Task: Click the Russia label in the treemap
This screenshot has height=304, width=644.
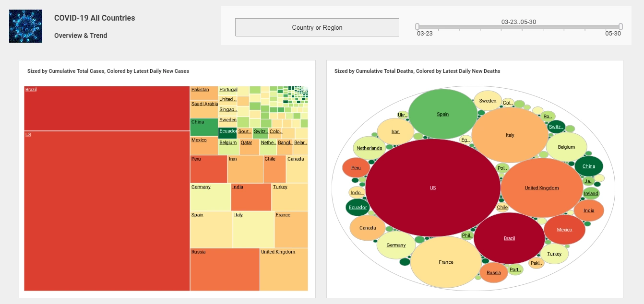Action: coord(198,252)
